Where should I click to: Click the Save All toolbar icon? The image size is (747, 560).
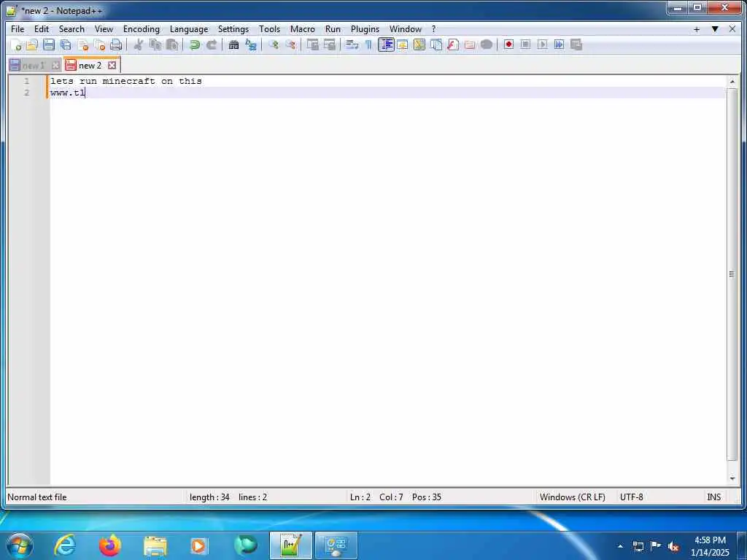(x=66, y=44)
